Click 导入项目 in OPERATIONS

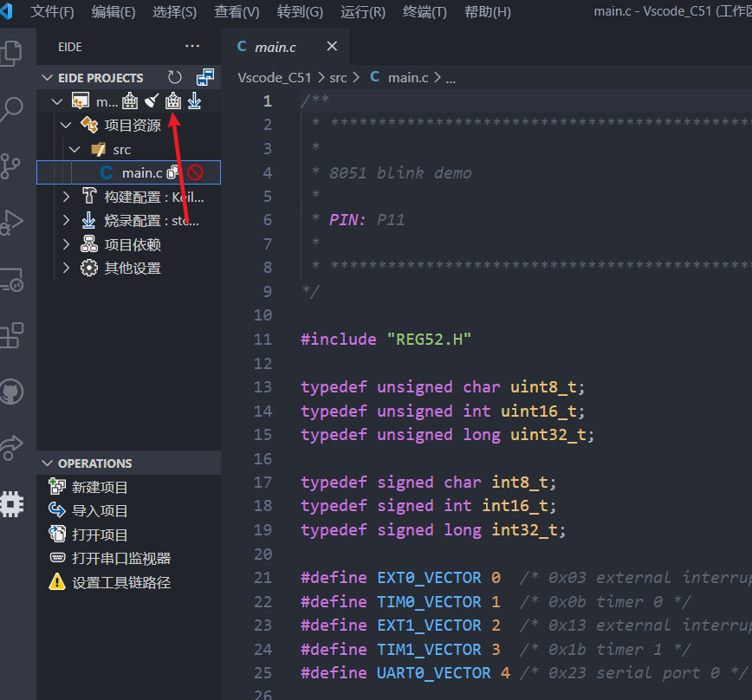tap(100, 510)
